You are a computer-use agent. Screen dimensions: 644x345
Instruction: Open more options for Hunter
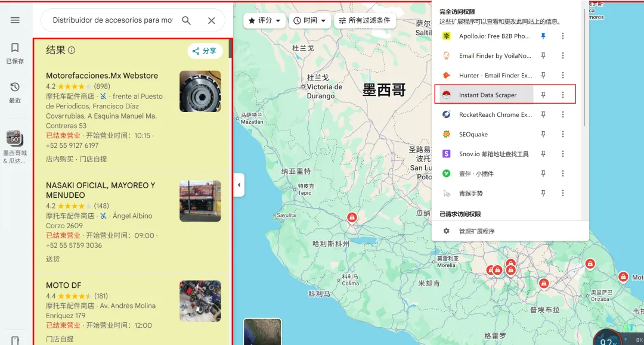[563, 76]
